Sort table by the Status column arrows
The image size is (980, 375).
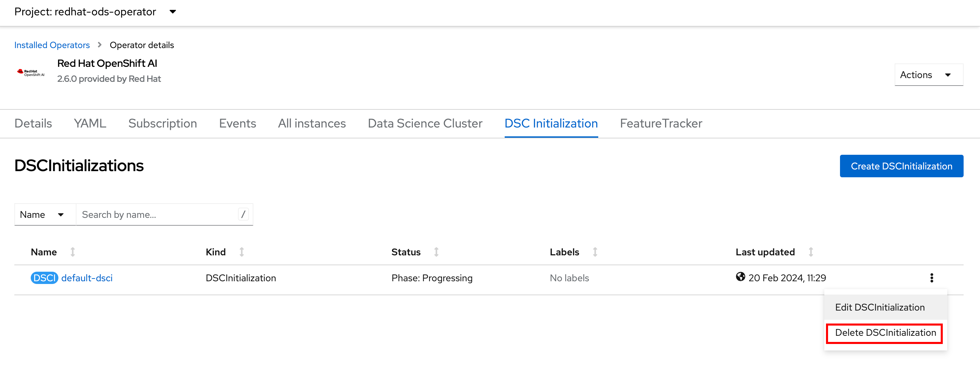[x=436, y=252]
